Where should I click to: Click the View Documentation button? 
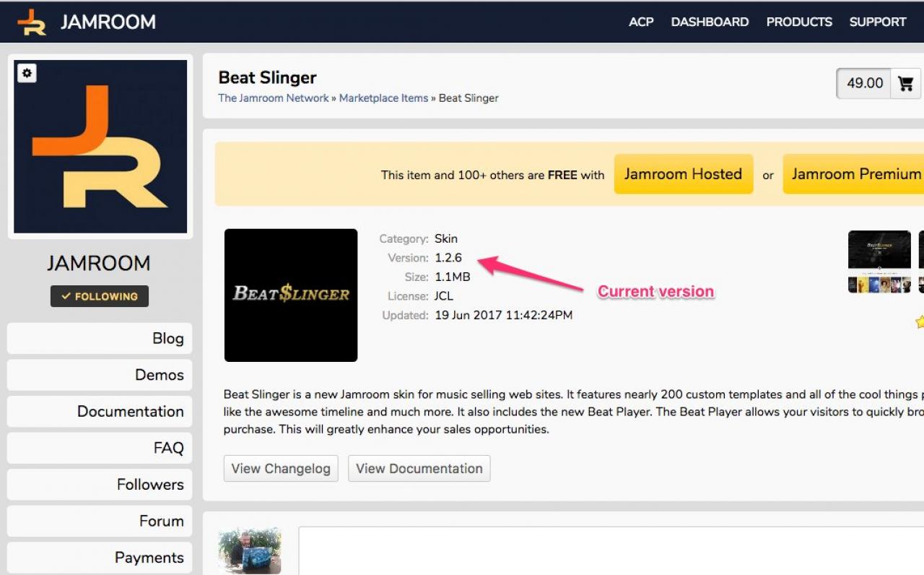(419, 469)
